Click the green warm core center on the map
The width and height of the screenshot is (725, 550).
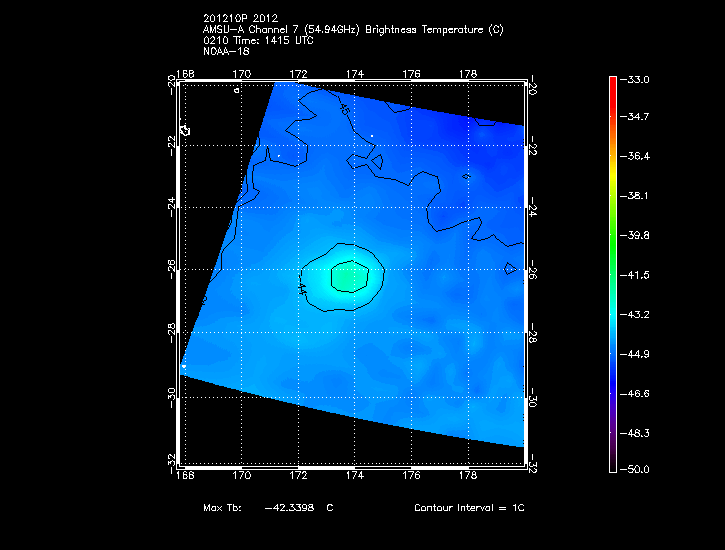(346, 275)
